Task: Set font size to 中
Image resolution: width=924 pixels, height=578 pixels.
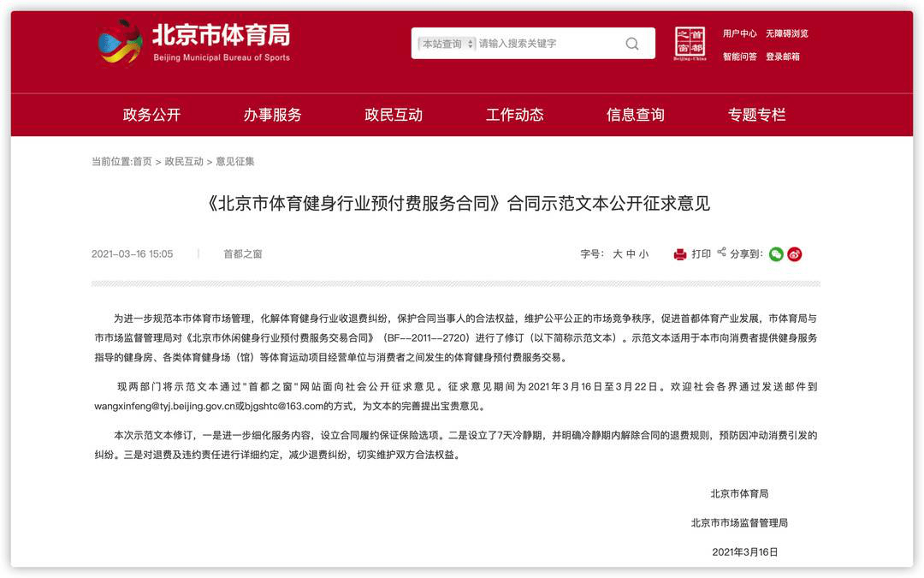Action: point(631,254)
